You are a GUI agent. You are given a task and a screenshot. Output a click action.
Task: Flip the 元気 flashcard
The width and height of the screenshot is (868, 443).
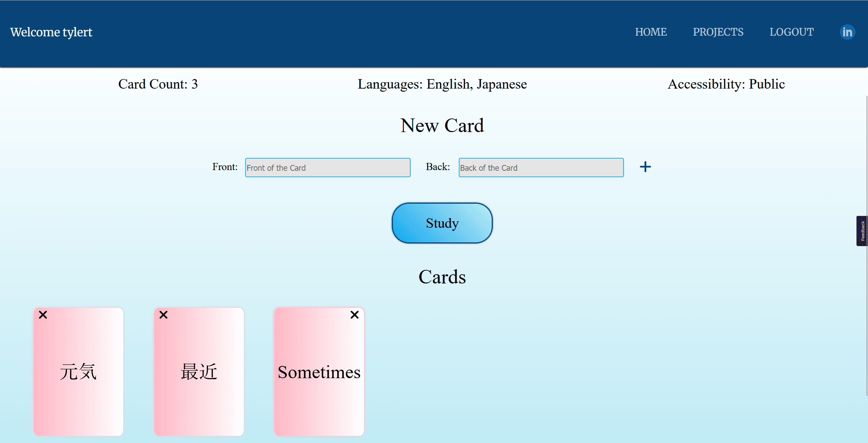[x=78, y=372]
